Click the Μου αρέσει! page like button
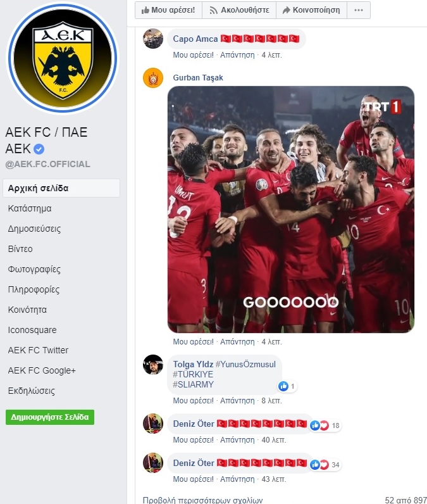 pyautogui.click(x=168, y=10)
